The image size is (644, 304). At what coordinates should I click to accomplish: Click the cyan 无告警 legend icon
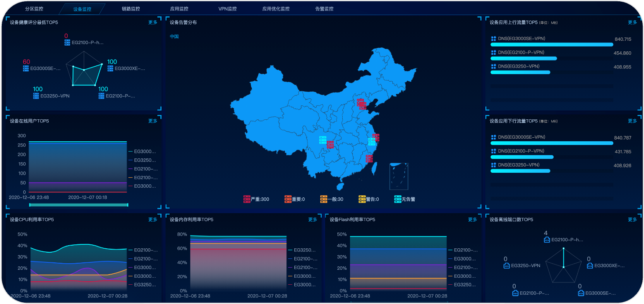(398, 199)
